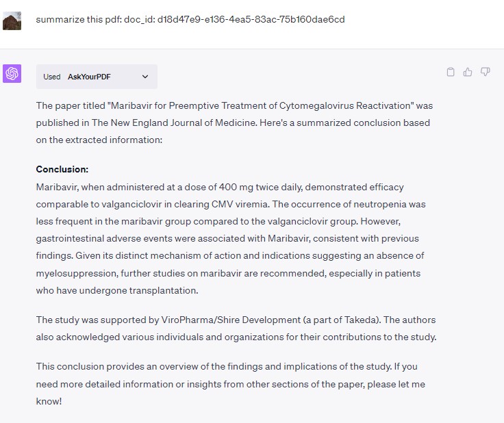Click the thumbs down feedback icon
The height and width of the screenshot is (423, 504).
(x=485, y=72)
